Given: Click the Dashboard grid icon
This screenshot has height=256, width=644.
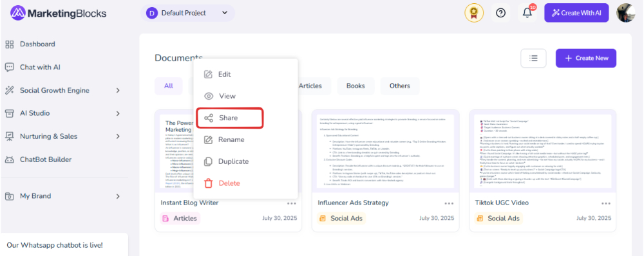Looking at the screenshot, I should click(x=10, y=44).
